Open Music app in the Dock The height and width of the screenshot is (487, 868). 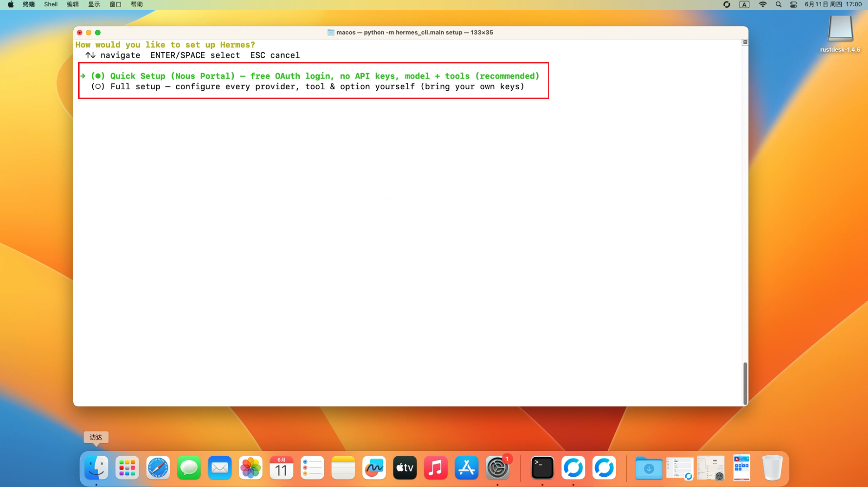point(435,468)
